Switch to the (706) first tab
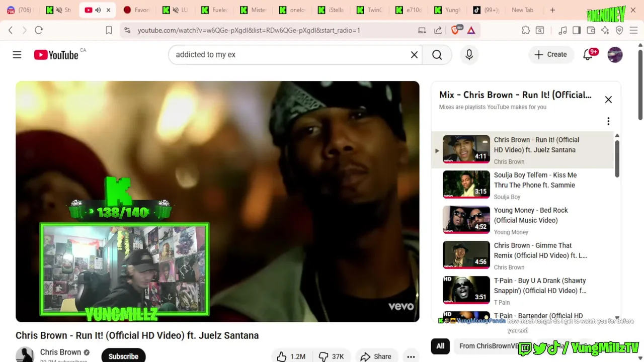This screenshot has height=362, width=644. coord(20,10)
